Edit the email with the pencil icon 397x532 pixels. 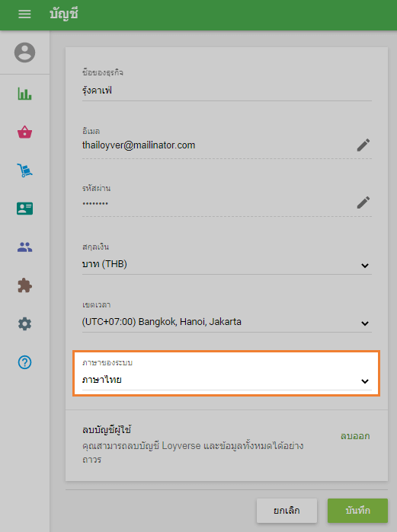pyautogui.click(x=363, y=145)
